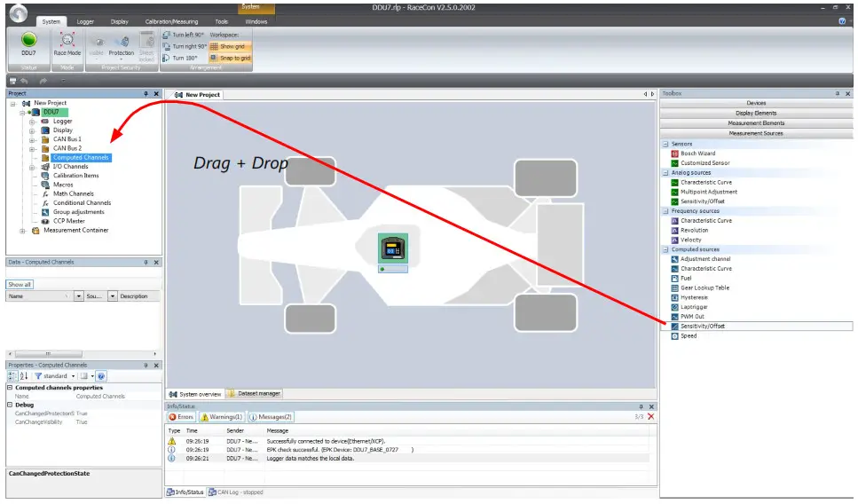Switch to the Dataset manager tab
The image size is (858, 504).
point(254,394)
